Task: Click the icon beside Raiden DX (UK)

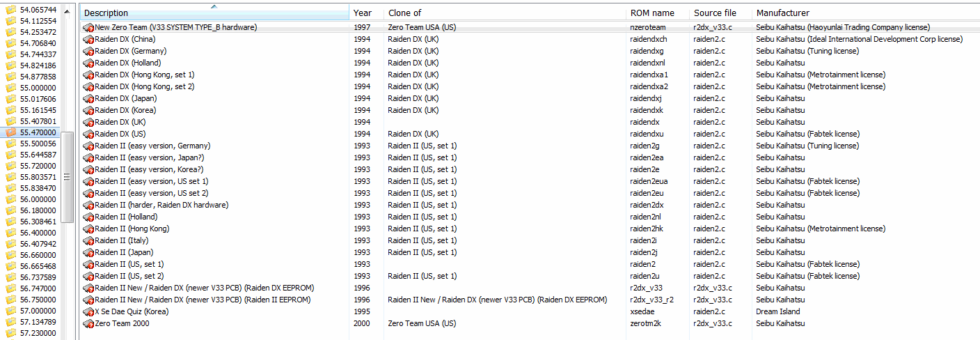Action: tap(88, 122)
